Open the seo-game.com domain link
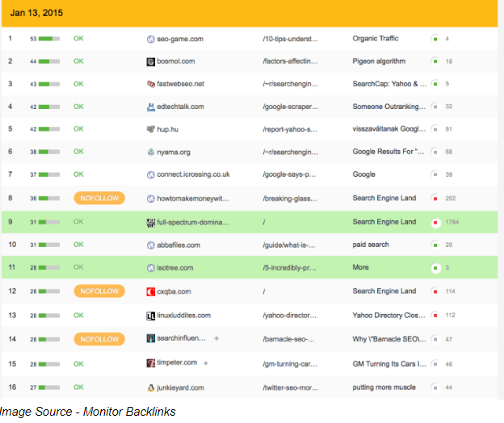The width and height of the screenshot is (504, 423). coord(180,40)
